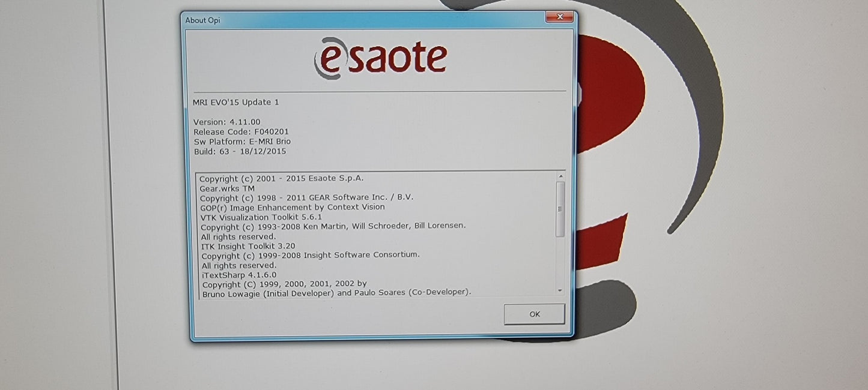This screenshot has height=390, width=868.
Task: Click the OK button
Action: [x=534, y=314]
